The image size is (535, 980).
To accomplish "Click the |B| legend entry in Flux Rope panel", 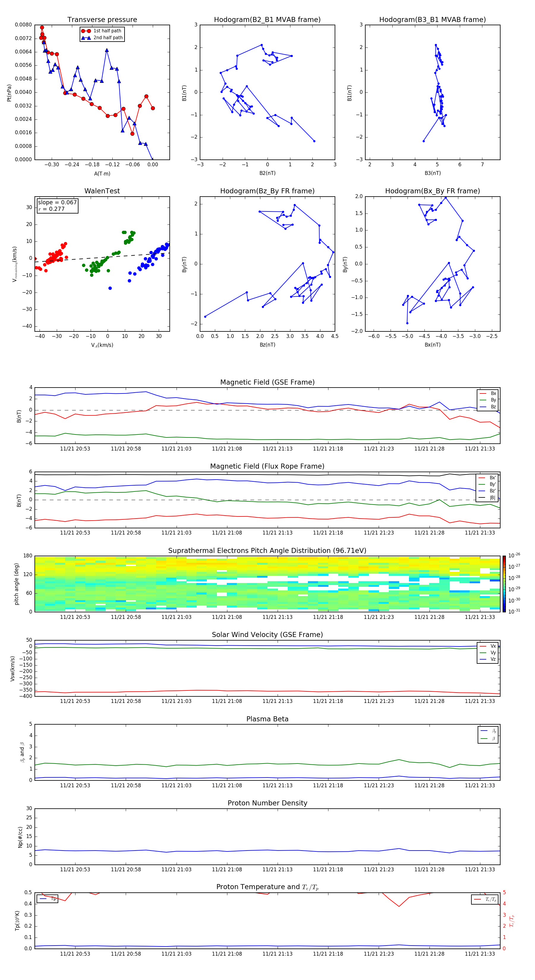I will point(487,498).
